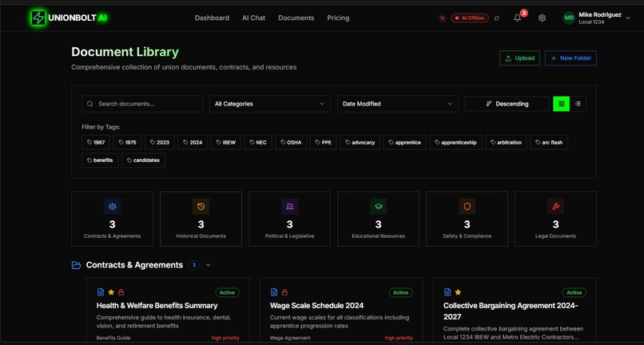Filter by the candidates tag

pos(143,161)
